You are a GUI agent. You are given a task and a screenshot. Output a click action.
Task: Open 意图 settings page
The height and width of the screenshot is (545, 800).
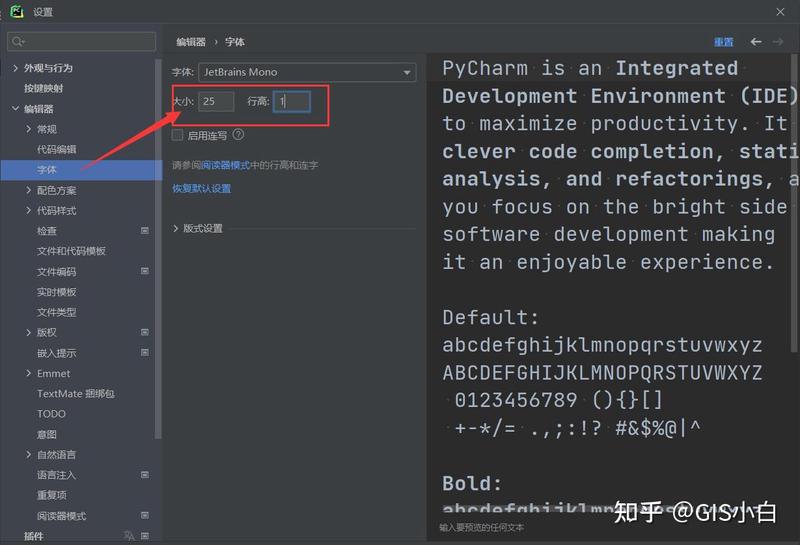[x=47, y=434]
